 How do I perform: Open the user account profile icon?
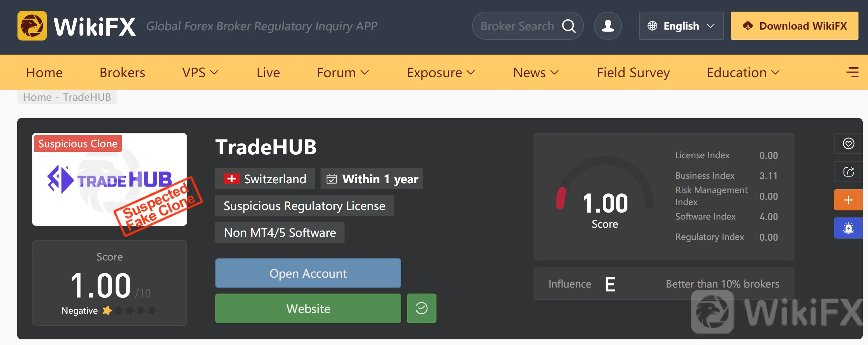pyautogui.click(x=608, y=26)
